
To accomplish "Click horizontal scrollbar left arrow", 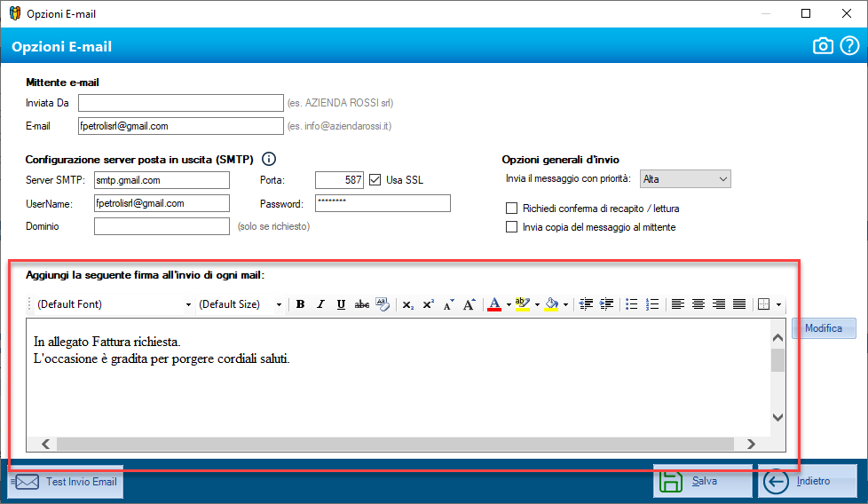I will [x=46, y=445].
